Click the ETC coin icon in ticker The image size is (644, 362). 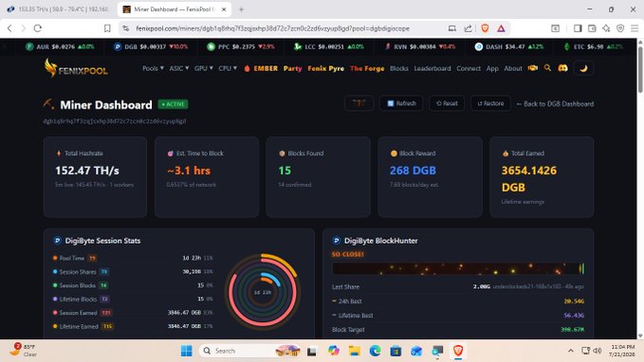[x=567, y=46]
